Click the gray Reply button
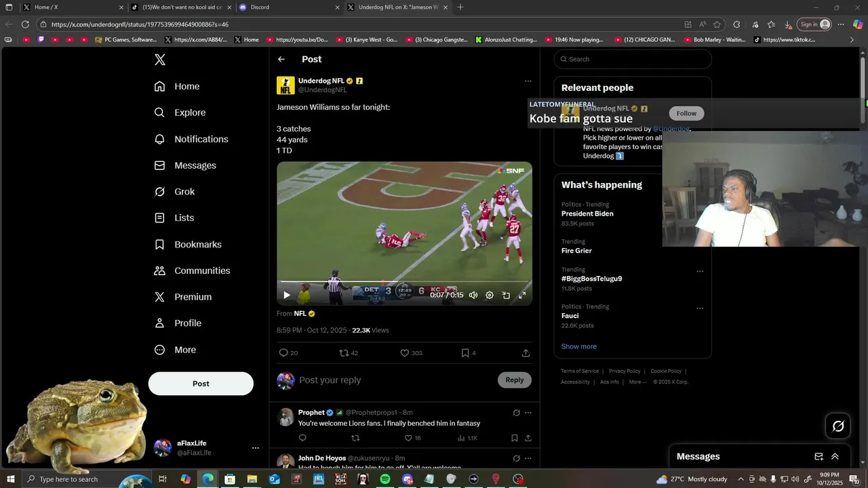Viewport: 868px width, 488px height. pos(515,380)
